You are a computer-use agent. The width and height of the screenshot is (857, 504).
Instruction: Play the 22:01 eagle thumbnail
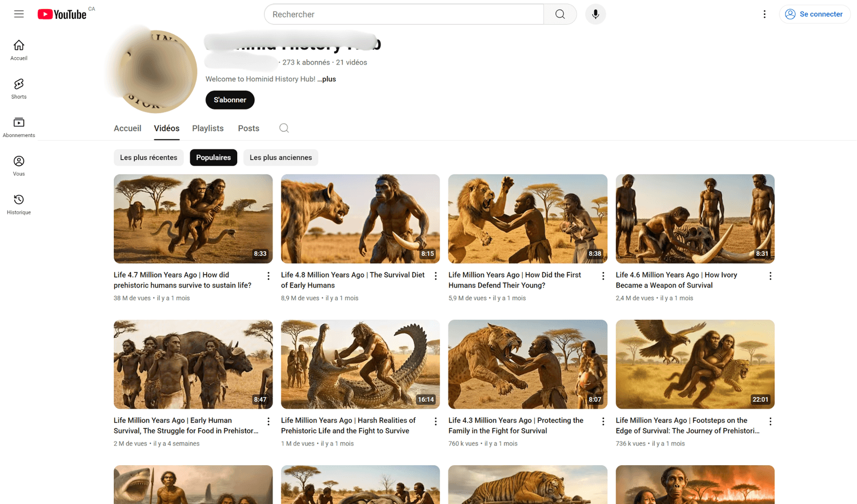[695, 364]
